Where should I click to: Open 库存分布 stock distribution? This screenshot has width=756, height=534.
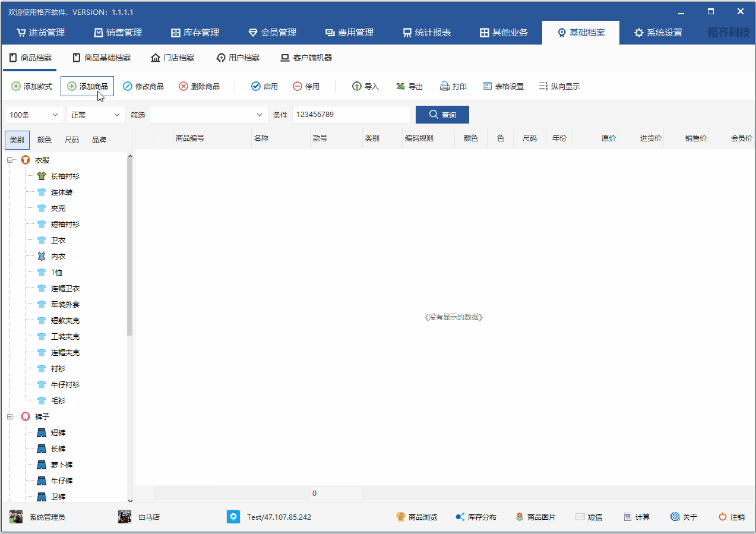(x=476, y=517)
